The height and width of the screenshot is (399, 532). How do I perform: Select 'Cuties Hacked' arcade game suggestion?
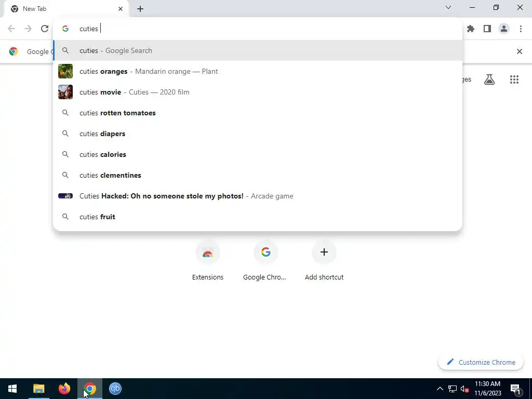[258, 196]
